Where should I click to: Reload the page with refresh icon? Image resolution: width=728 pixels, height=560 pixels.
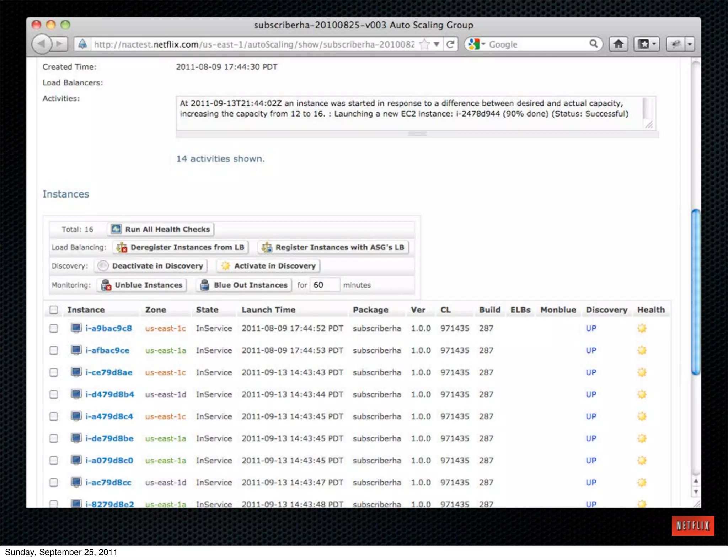point(450,44)
